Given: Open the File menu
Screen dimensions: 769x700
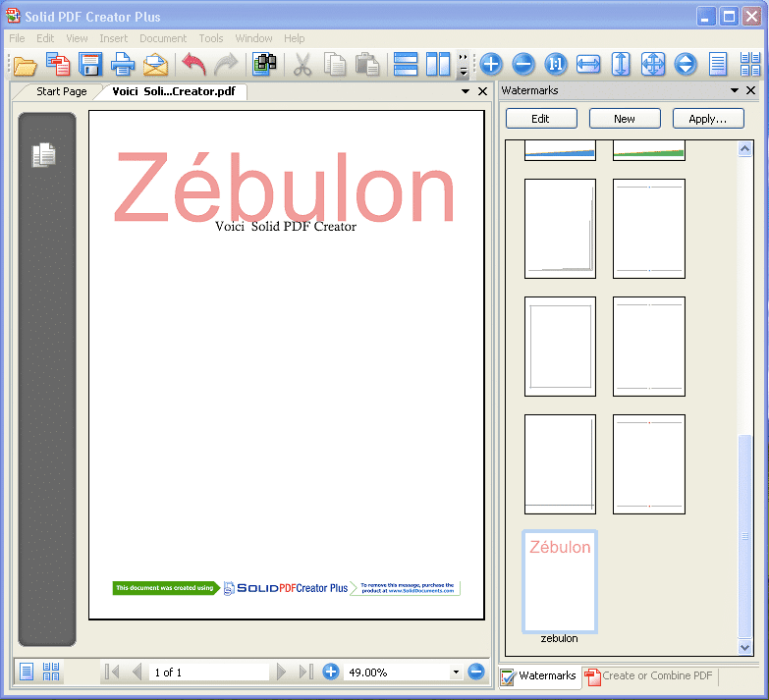Looking at the screenshot, I should point(17,38).
